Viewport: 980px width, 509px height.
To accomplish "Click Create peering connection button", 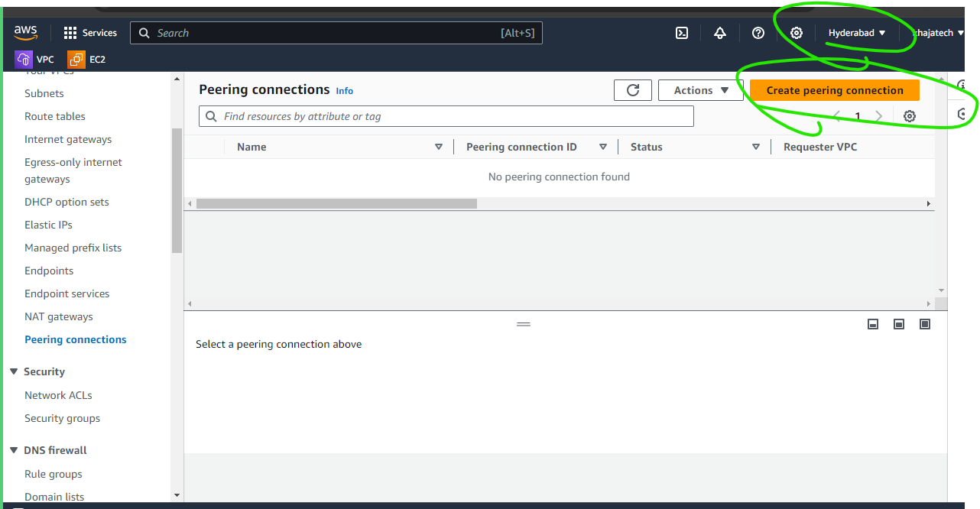I will (x=835, y=90).
